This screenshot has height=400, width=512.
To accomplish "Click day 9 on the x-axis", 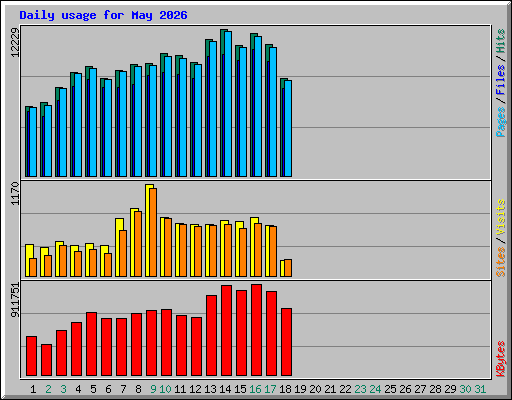I will point(153,389).
